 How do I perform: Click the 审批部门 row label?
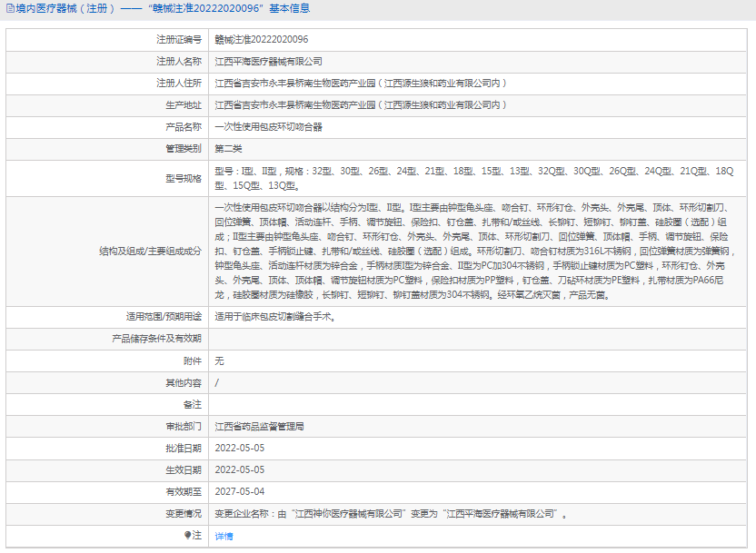(184, 426)
